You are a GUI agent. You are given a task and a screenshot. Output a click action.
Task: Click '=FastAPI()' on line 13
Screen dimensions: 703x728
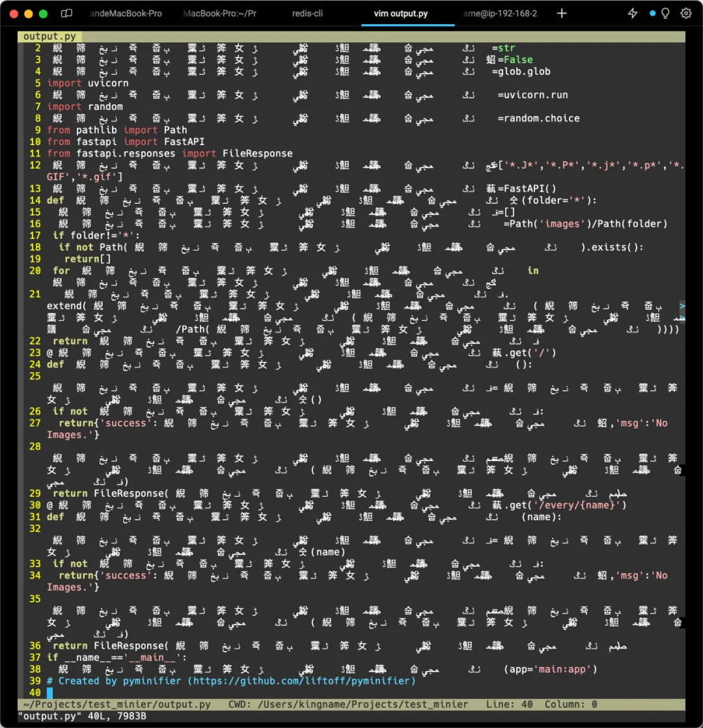[527, 188]
